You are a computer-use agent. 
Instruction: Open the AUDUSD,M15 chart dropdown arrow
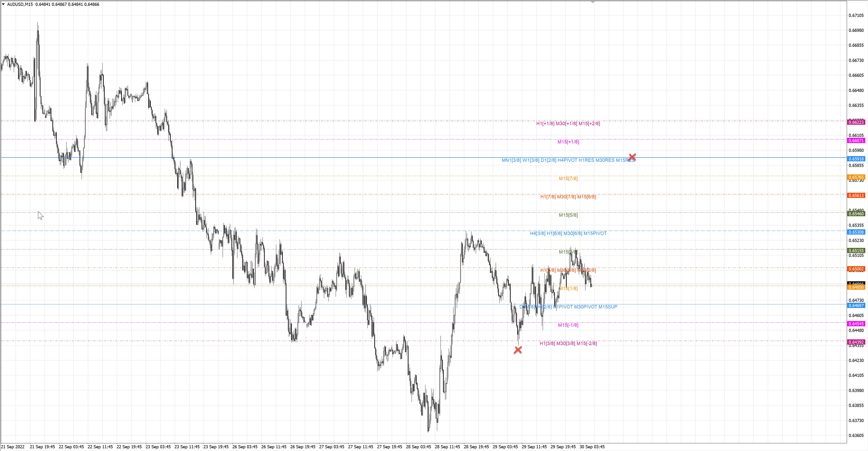(3, 4)
